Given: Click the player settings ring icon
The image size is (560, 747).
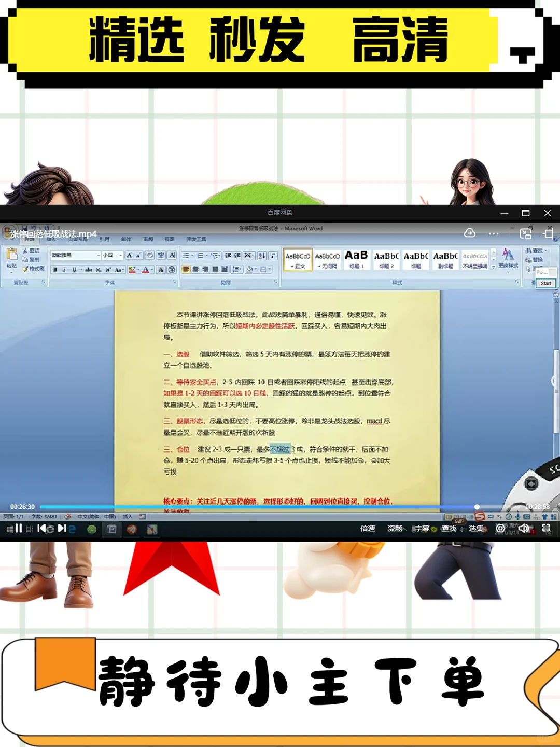Looking at the screenshot, I should point(500,528).
